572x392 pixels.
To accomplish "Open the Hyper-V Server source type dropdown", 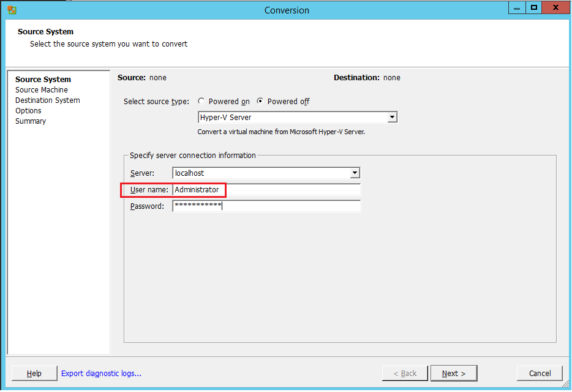I will 392,117.
